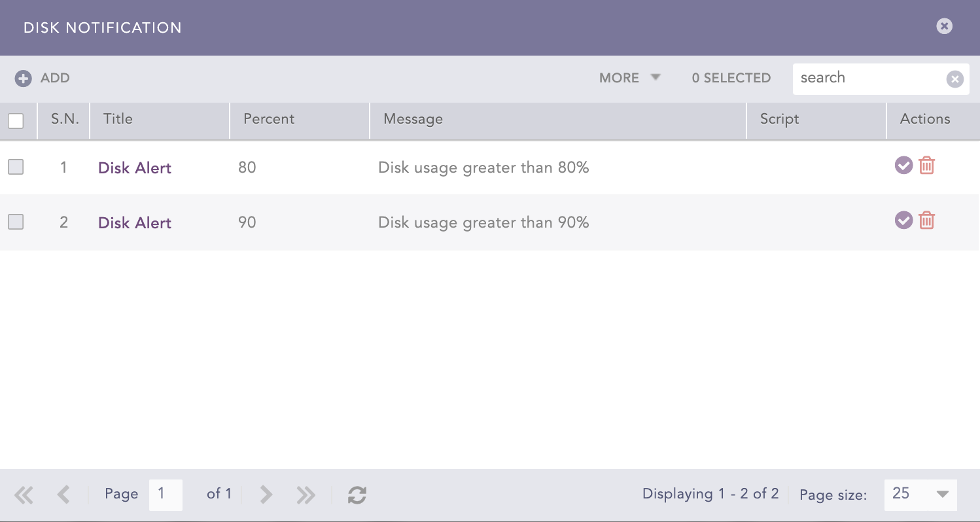Toggle the select-all checkbox in header
This screenshot has width=980, height=522.
[16, 121]
